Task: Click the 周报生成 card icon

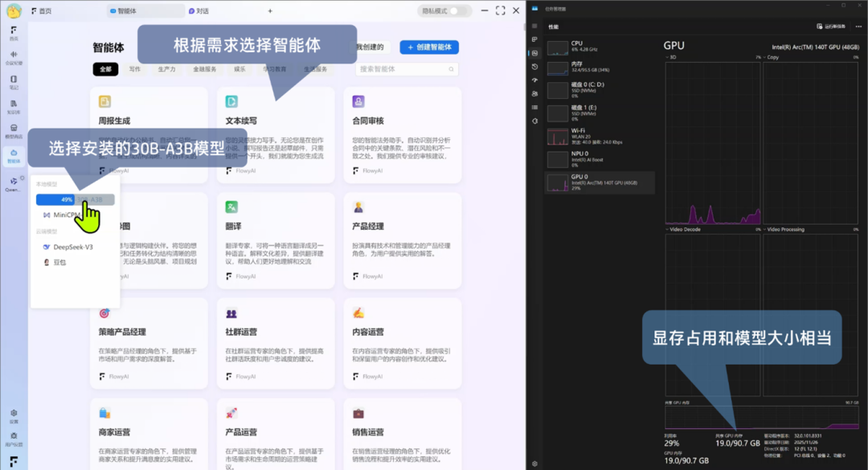Action: coord(104,101)
